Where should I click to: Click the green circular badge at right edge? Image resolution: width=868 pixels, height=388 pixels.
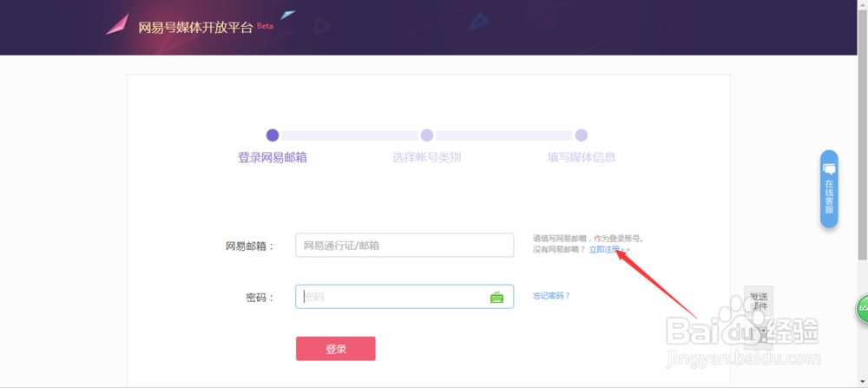click(863, 308)
